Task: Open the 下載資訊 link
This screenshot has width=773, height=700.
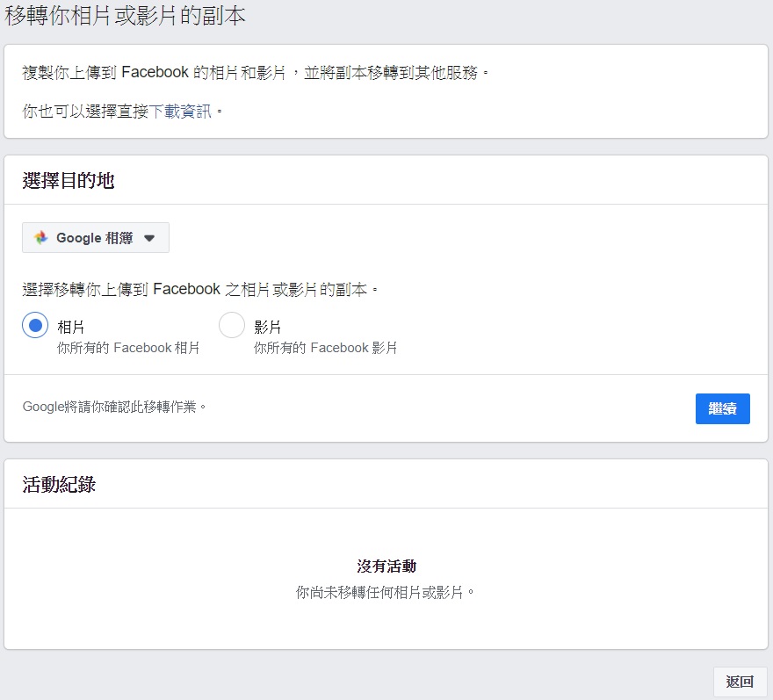Action: [180, 112]
